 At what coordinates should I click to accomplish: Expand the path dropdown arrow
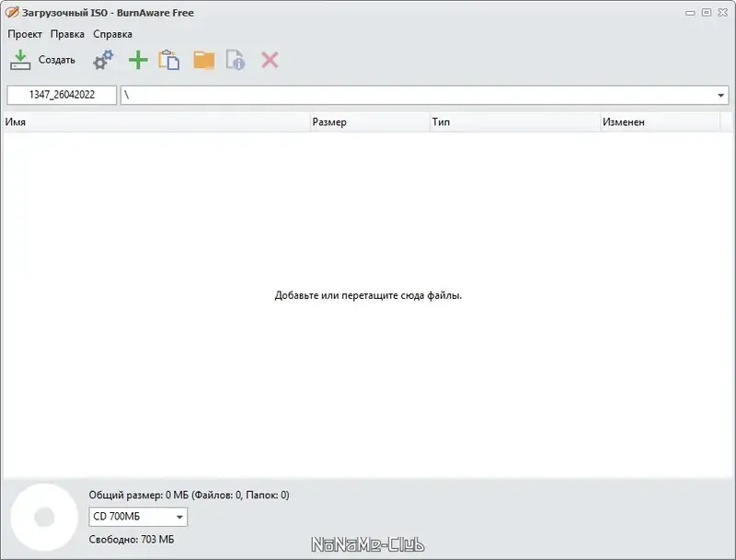tap(720, 96)
